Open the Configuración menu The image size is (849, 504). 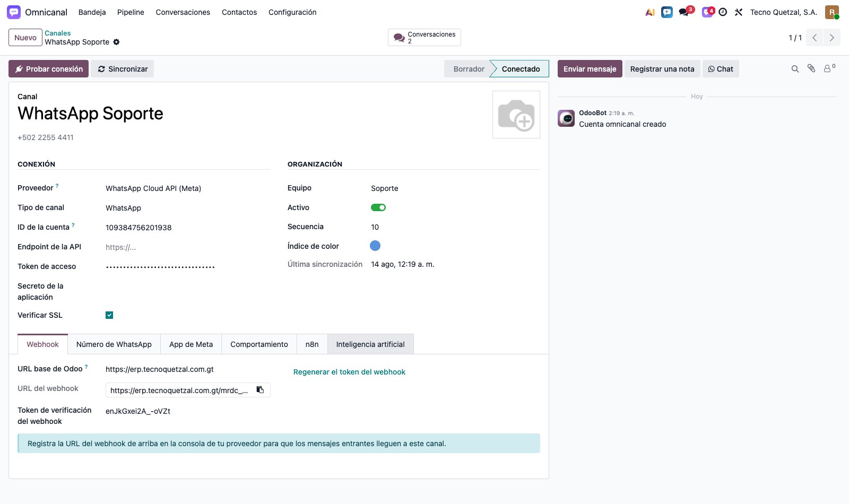(x=292, y=12)
